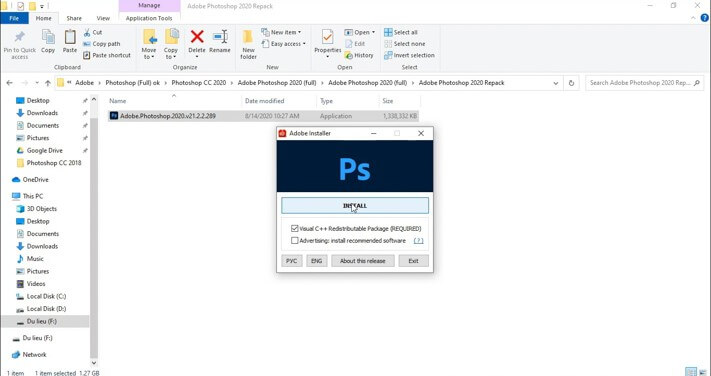Screen dimensions: 711x376
Task: Click Photoshop (Full) ok breadcrumb segment
Action: point(132,83)
